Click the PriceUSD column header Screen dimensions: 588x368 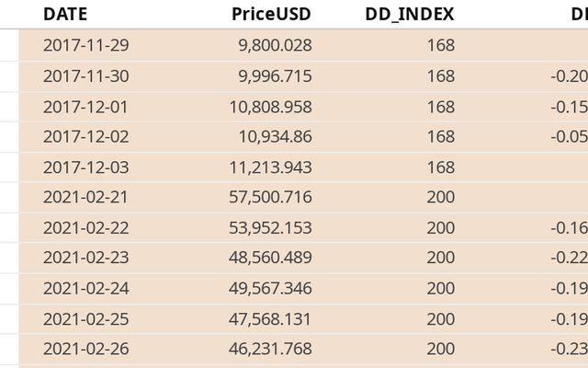tap(272, 14)
